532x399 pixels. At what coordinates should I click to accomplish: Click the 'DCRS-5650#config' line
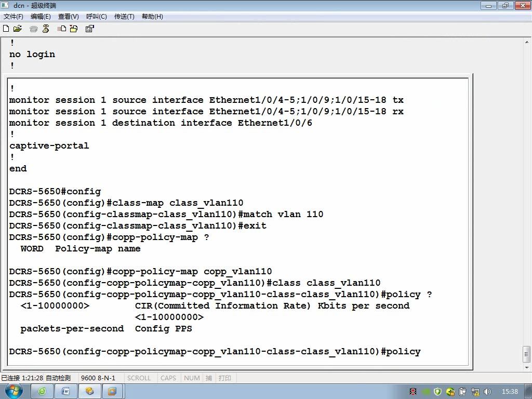pos(55,192)
